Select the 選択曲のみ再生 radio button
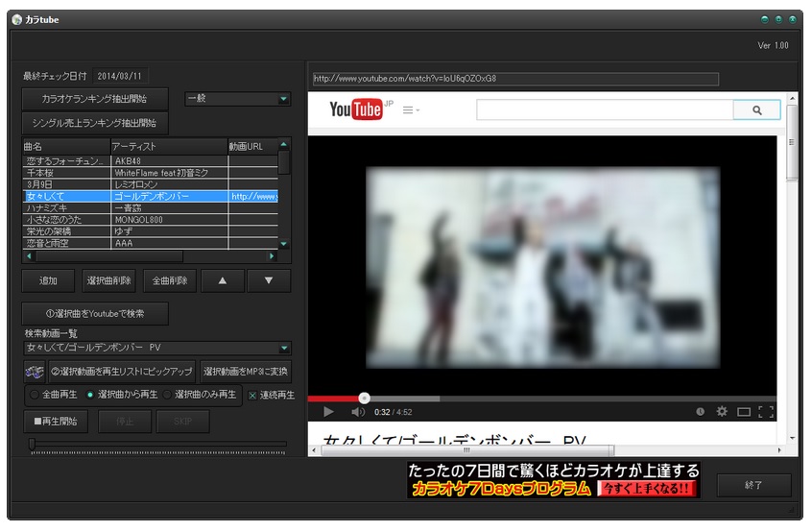The height and width of the screenshot is (532, 812). pos(167,395)
